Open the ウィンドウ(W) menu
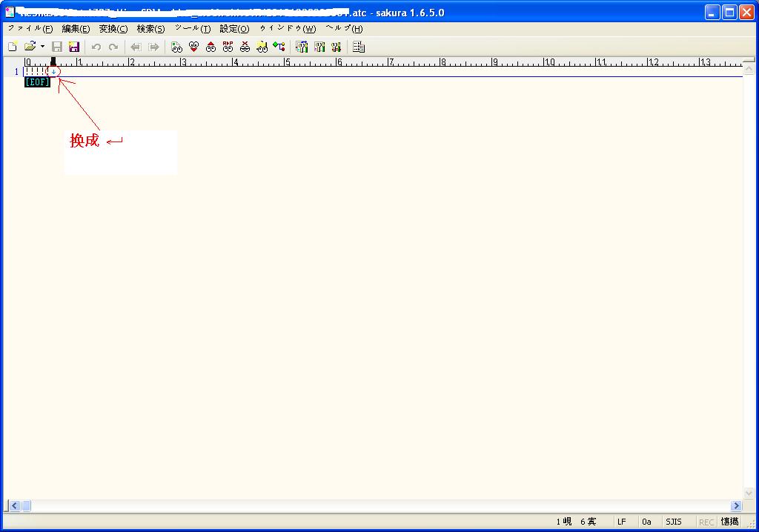Screen dimensions: 759x532 pyautogui.click(x=288, y=29)
